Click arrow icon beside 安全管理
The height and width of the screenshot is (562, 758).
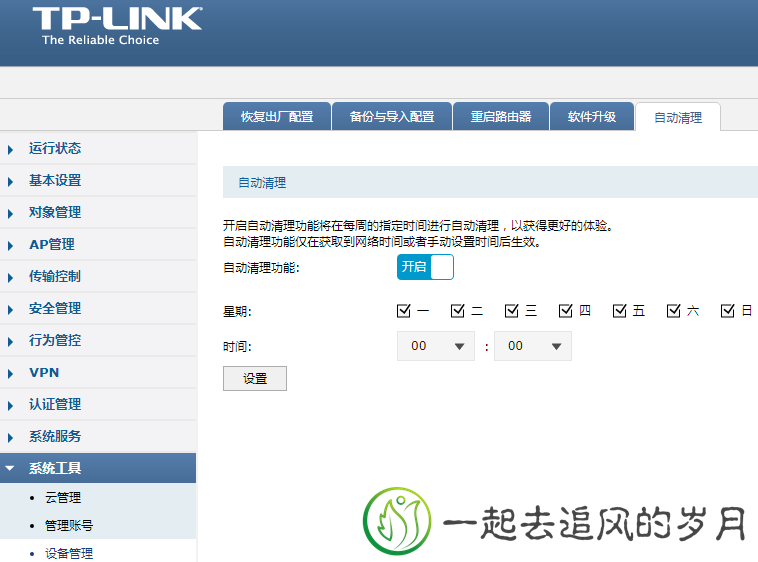(x=11, y=309)
